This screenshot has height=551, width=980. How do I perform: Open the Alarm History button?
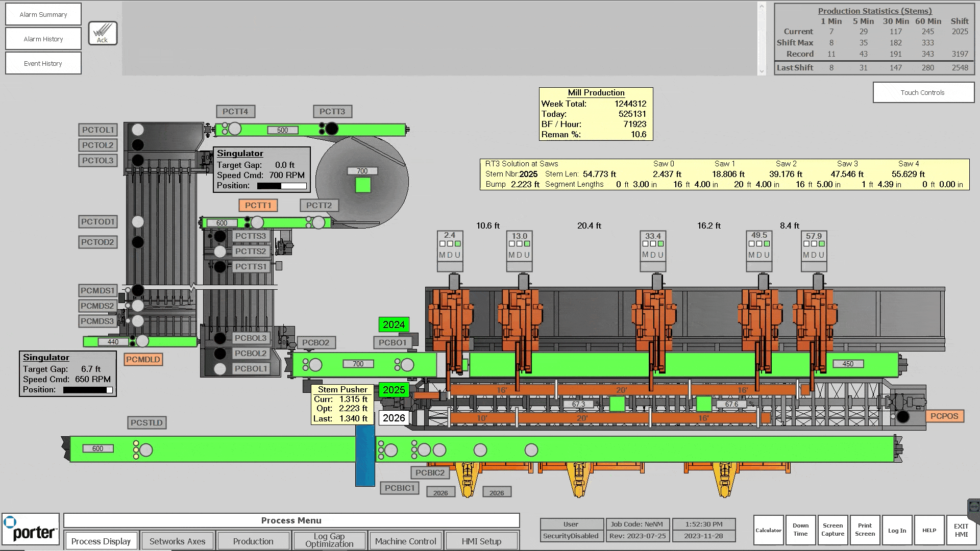(43, 39)
